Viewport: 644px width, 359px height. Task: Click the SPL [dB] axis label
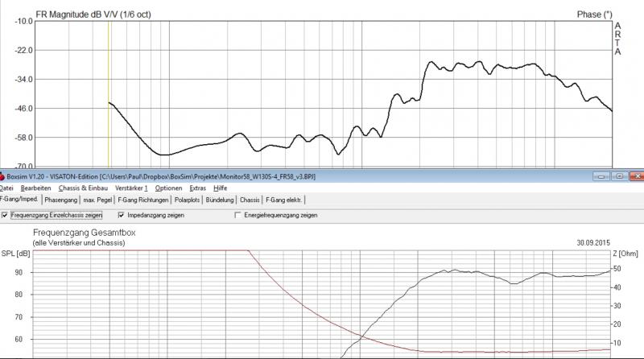tap(15, 254)
